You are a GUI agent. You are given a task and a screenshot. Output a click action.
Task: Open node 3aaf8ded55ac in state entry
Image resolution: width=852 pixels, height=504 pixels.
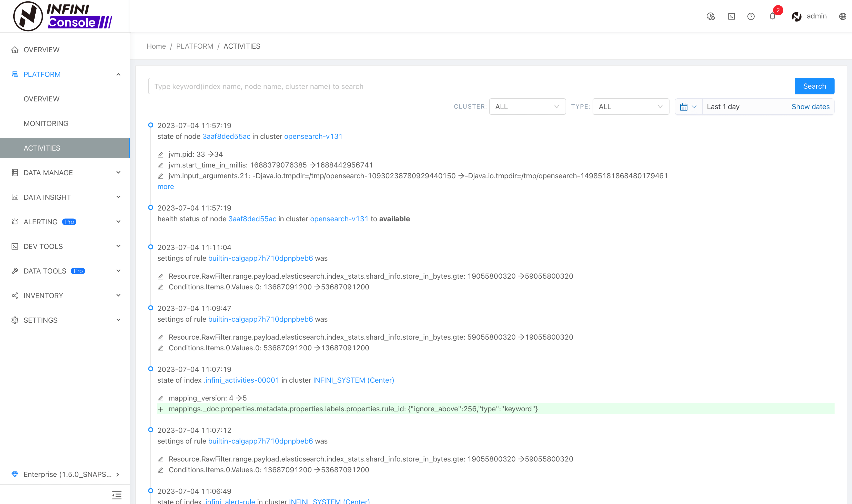pos(226,136)
